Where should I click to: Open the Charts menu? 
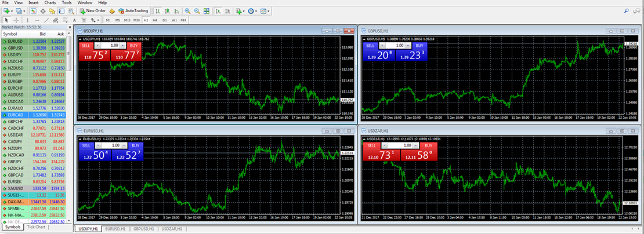tap(50, 2)
